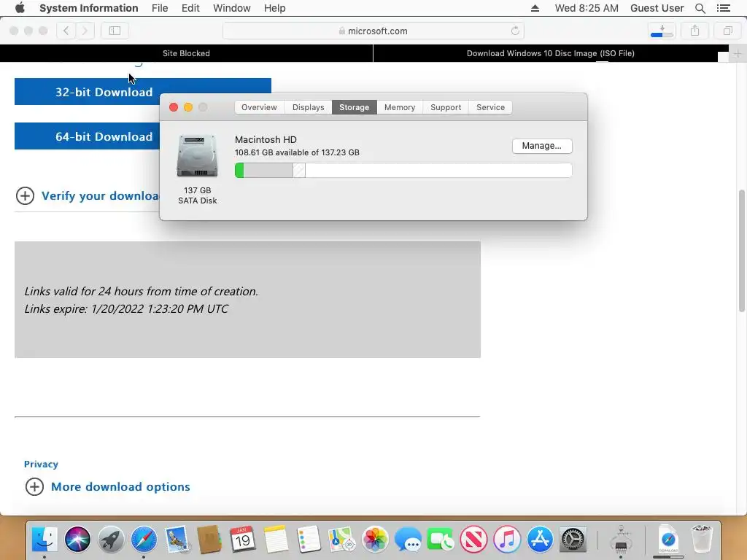Open the Trash in the Dock
This screenshot has width=747, height=560.
[x=702, y=540]
